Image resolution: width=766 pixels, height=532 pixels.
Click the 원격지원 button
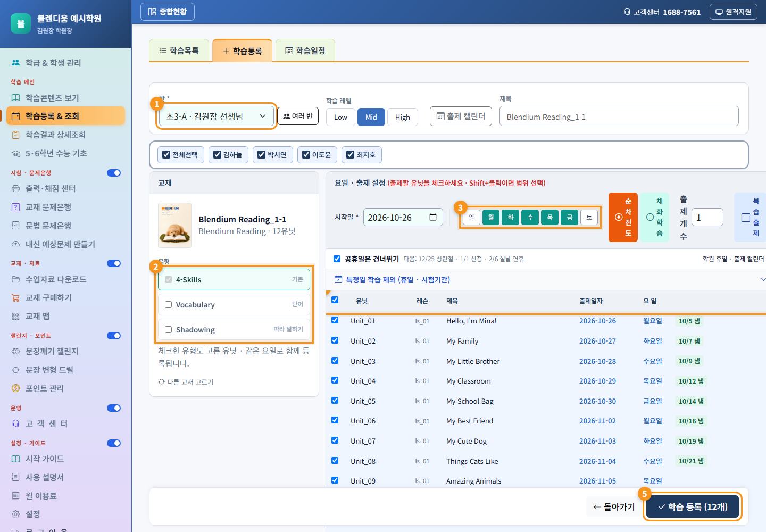coord(734,12)
